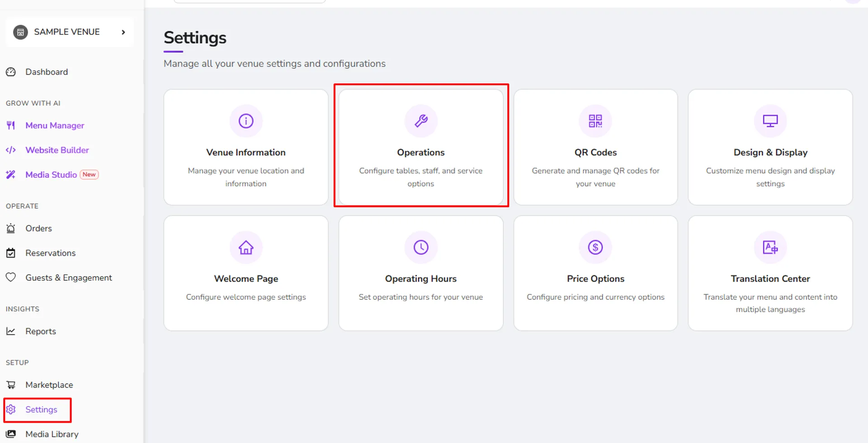Open Dashboard from the sidebar
868x443 pixels.
(x=47, y=72)
